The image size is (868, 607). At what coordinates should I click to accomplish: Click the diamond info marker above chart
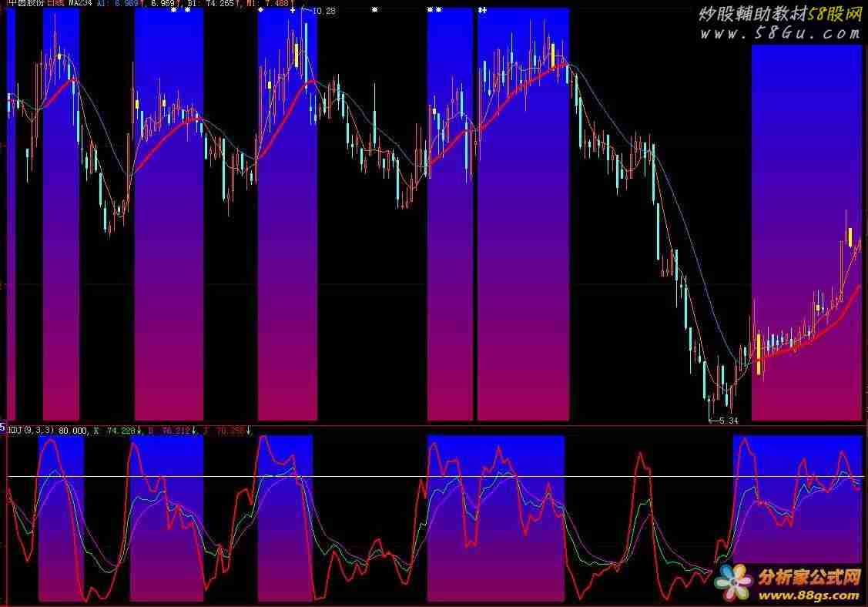[261, 10]
